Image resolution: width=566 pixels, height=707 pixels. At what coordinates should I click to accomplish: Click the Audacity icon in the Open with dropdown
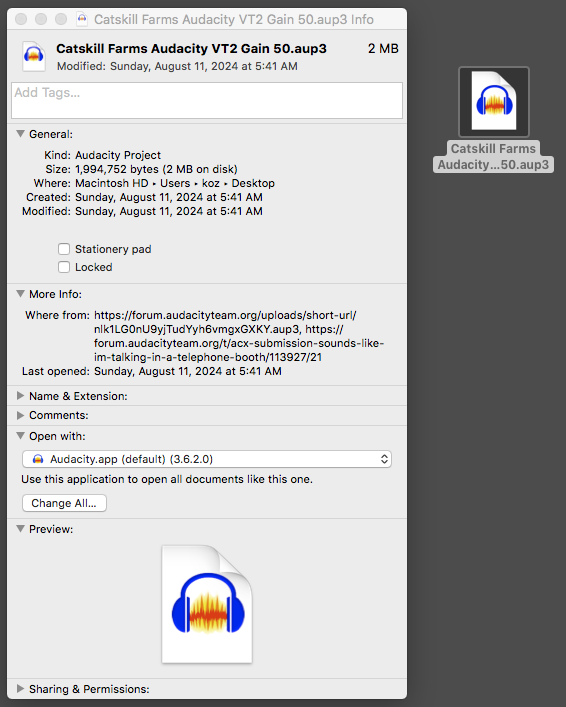tap(38, 459)
